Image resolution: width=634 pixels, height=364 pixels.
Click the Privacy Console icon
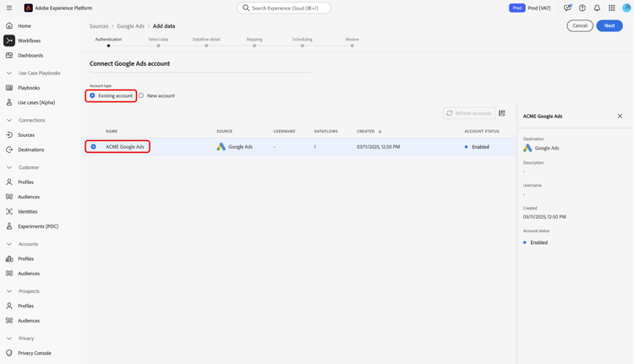point(9,353)
